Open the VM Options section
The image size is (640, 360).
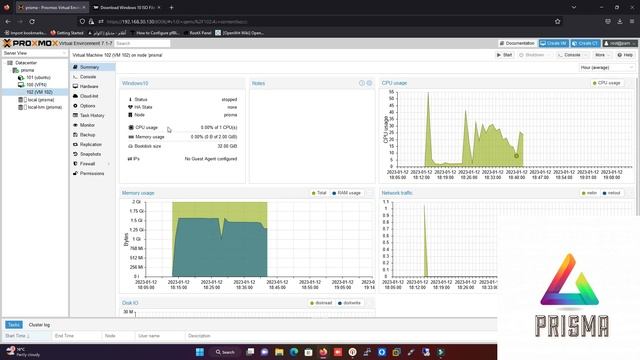point(93,106)
